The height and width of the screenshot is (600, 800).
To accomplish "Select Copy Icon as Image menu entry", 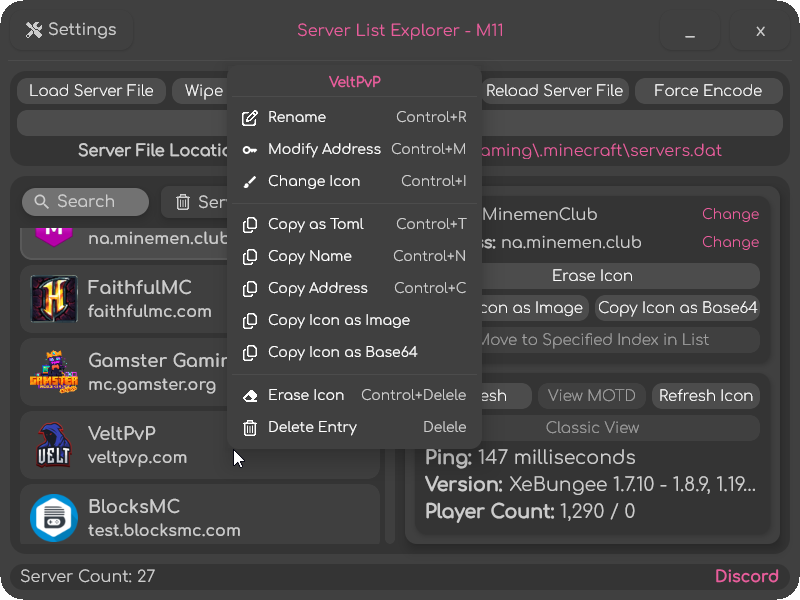I will tap(354, 321).
